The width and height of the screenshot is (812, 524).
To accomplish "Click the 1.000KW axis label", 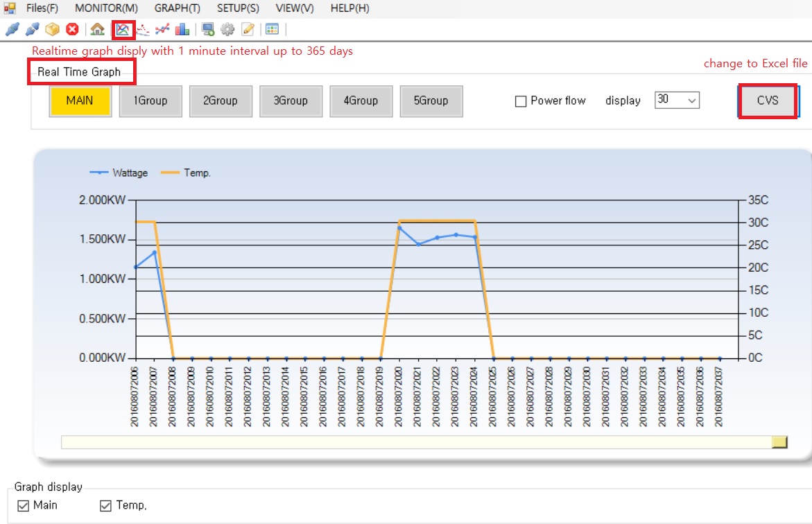I will coord(102,279).
